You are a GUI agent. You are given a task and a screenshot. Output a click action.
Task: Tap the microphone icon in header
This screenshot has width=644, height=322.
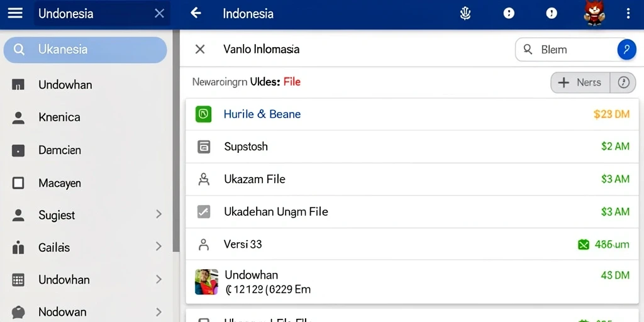coord(465,14)
